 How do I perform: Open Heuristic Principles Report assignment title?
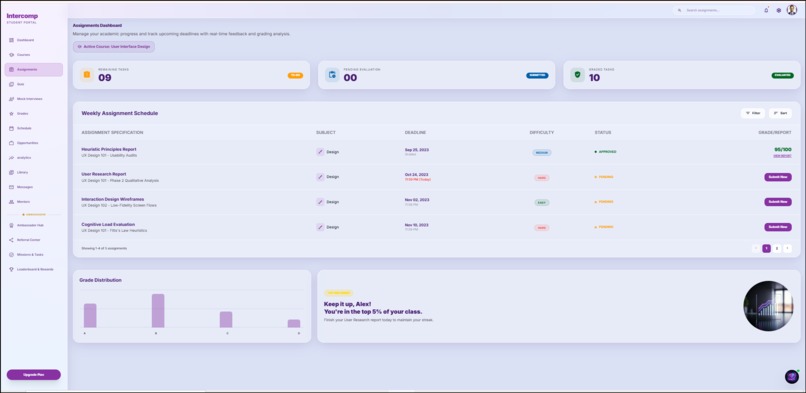coord(109,149)
